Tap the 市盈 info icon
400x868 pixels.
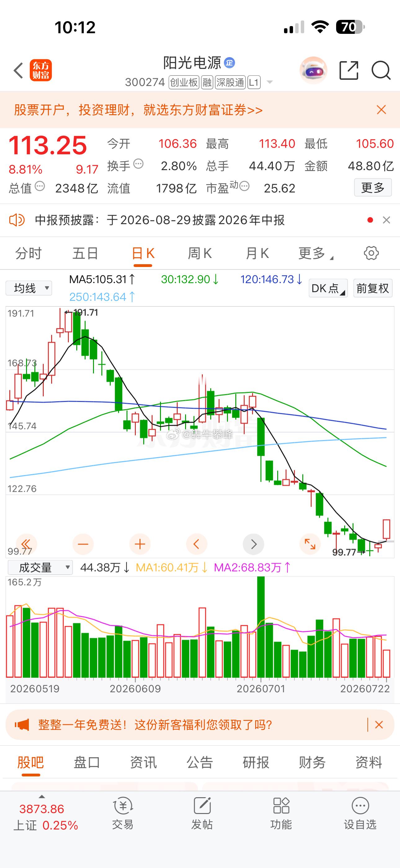(244, 186)
